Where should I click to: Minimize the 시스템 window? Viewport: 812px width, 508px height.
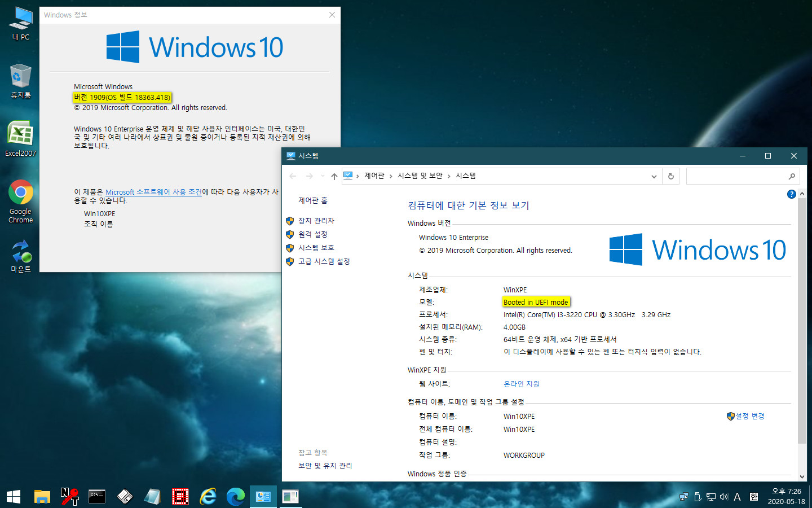[x=742, y=156]
